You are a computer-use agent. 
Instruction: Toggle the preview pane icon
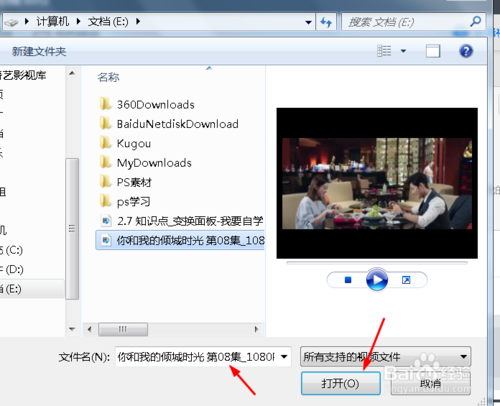point(433,51)
